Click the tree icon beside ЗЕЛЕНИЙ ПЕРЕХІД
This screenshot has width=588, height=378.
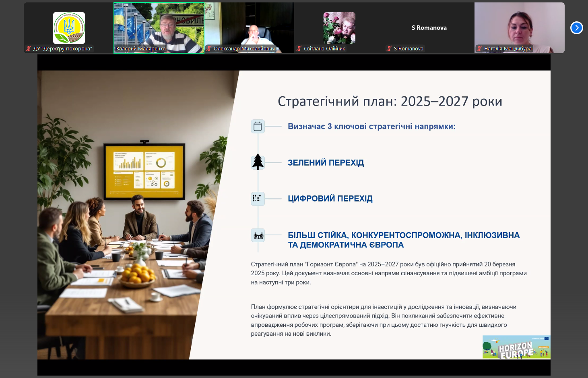(x=258, y=162)
